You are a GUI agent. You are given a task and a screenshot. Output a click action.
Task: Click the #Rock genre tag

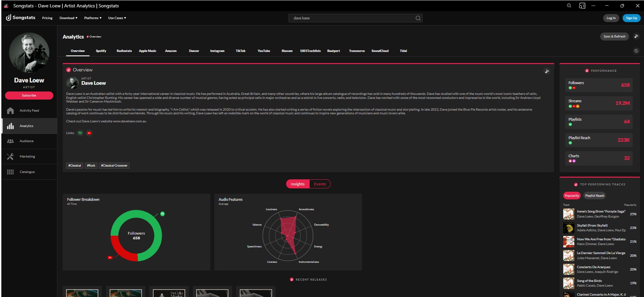tap(91, 166)
